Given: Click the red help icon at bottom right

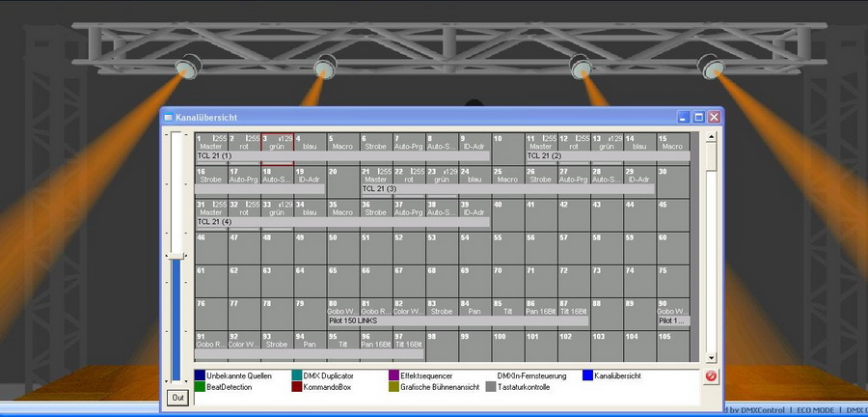Looking at the screenshot, I should pos(711,375).
